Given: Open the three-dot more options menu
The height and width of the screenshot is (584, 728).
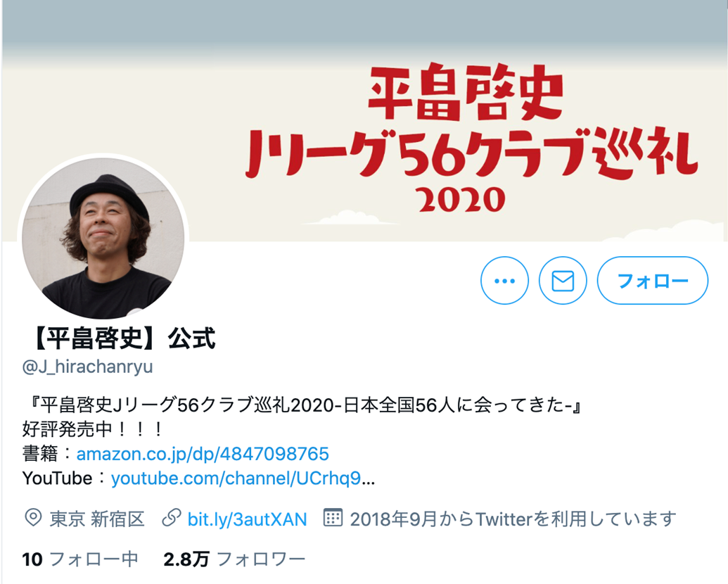Looking at the screenshot, I should pyautogui.click(x=504, y=281).
